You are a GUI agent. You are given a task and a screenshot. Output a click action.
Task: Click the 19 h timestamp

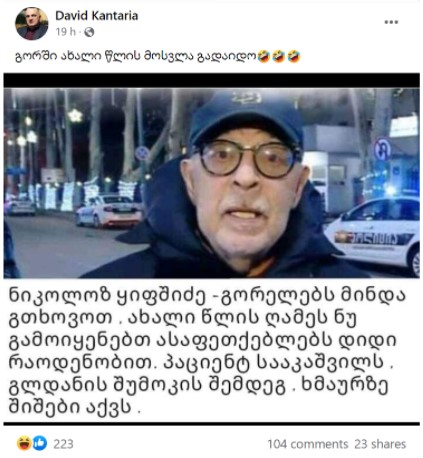[65, 32]
